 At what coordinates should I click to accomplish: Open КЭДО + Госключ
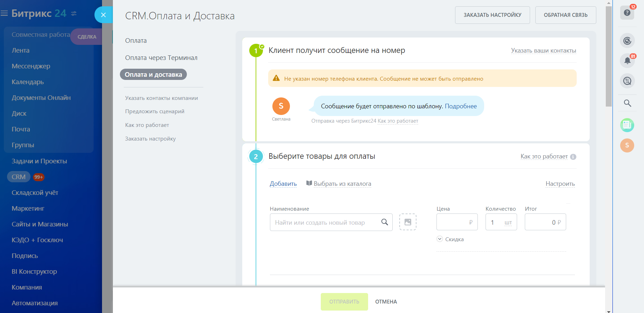37,240
